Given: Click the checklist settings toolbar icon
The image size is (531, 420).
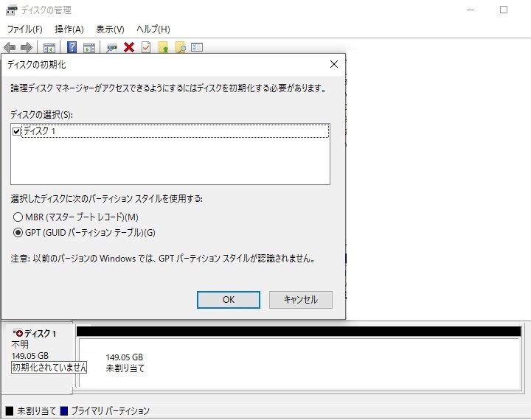Looking at the screenshot, I should (197, 47).
